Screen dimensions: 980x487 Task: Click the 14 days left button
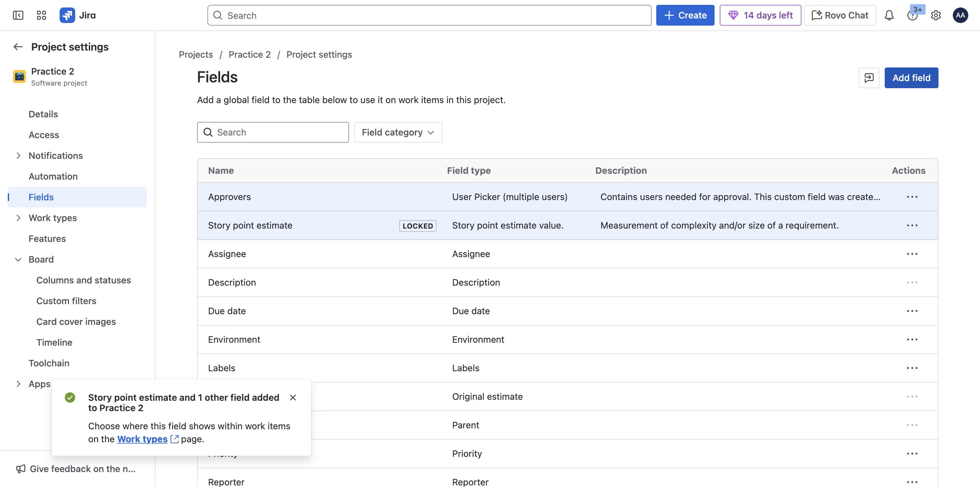760,15
